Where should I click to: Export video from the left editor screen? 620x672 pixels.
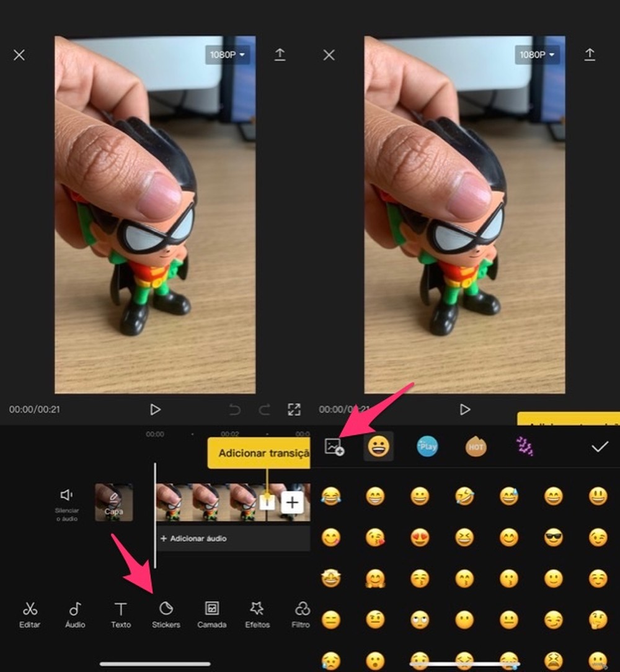coord(280,55)
